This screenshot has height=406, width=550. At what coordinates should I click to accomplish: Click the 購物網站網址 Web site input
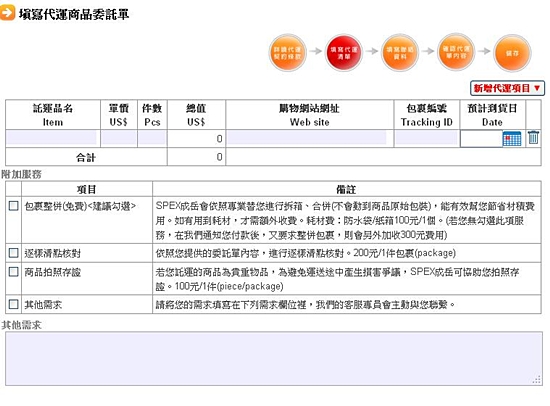tap(307, 138)
